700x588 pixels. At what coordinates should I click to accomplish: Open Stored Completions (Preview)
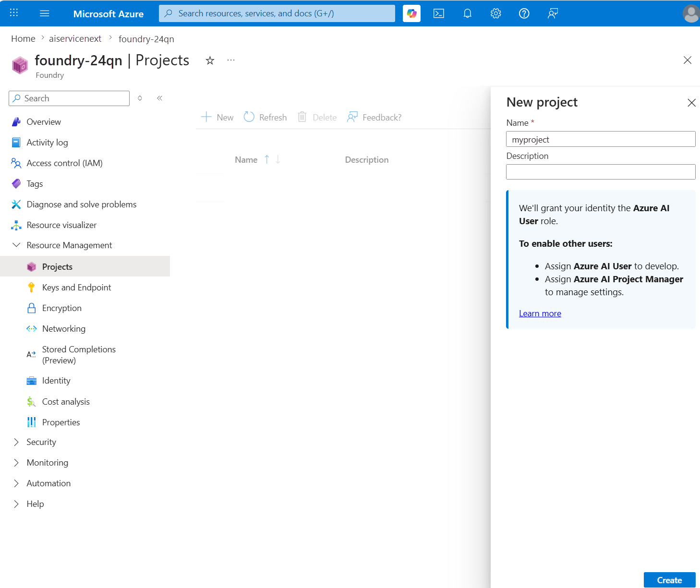click(78, 355)
